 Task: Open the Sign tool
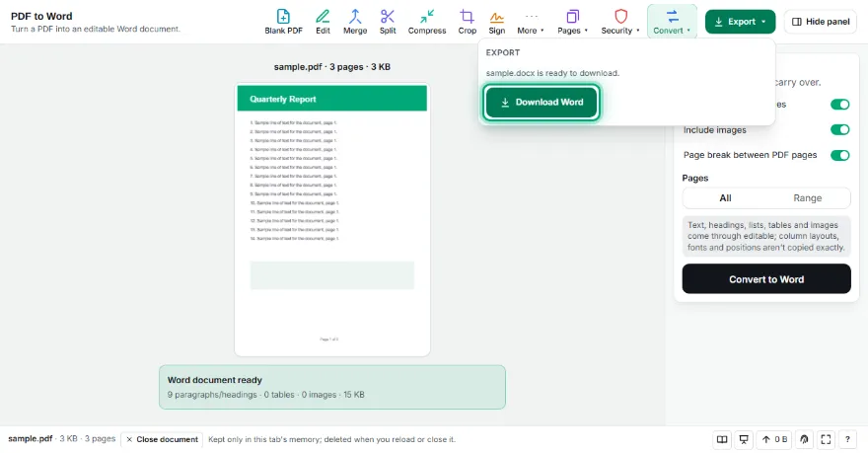[x=496, y=22]
